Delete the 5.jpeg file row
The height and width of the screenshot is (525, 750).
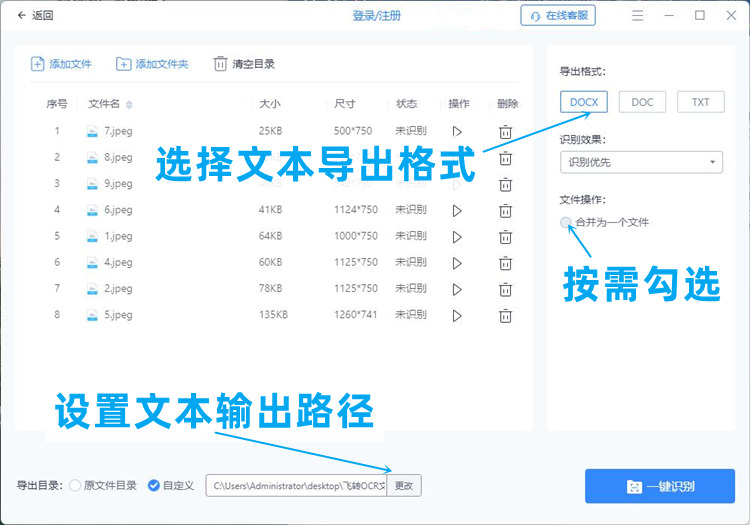point(506,316)
